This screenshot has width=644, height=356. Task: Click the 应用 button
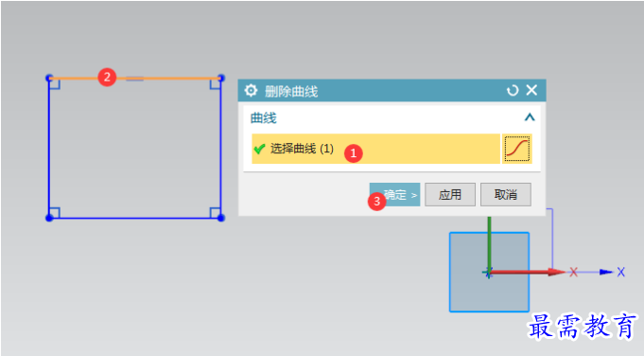click(450, 194)
